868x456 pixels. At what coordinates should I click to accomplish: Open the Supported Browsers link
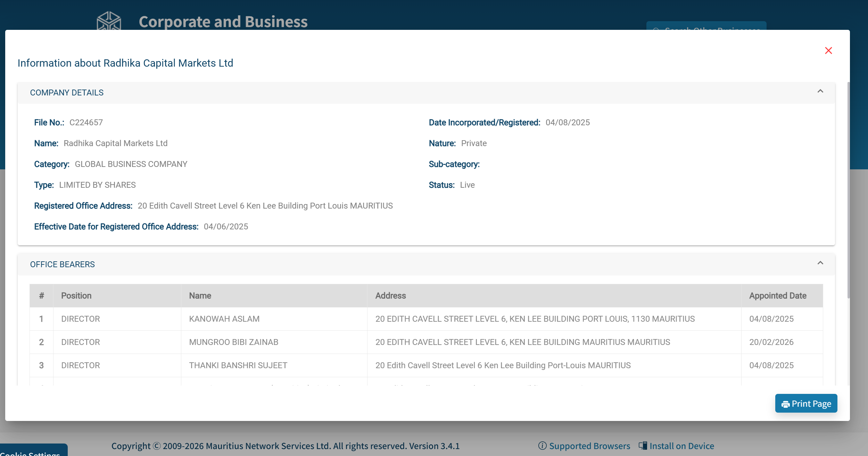[589, 446]
